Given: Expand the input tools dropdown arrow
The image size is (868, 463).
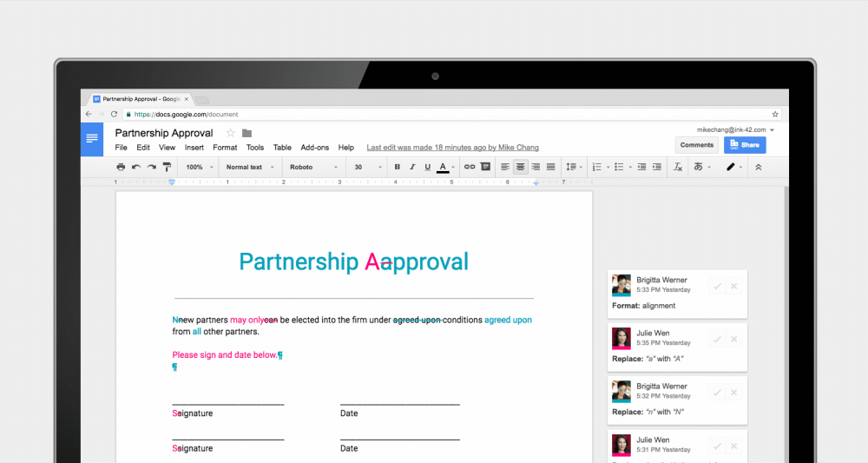Looking at the screenshot, I should point(709,168).
